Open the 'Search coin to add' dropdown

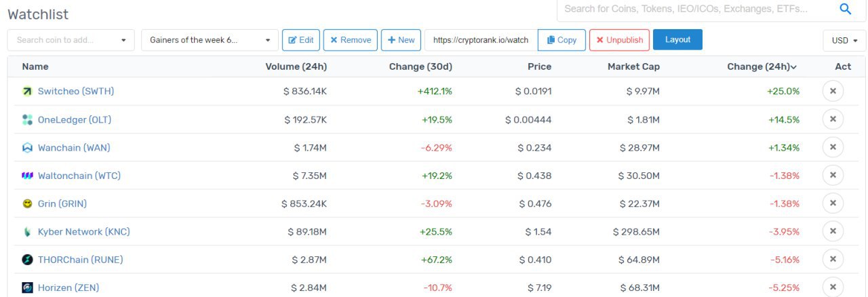[x=71, y=40]
